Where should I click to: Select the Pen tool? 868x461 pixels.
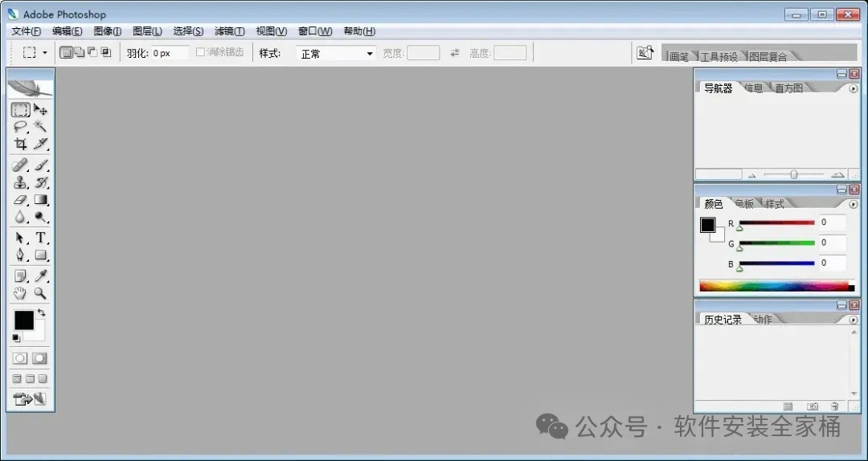click(20, 255)
